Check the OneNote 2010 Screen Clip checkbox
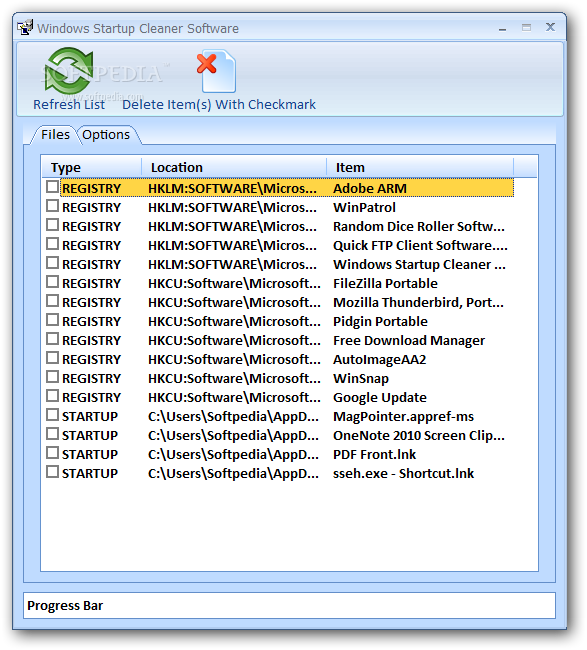Screen dimensions: 587x650 (52, 434)
